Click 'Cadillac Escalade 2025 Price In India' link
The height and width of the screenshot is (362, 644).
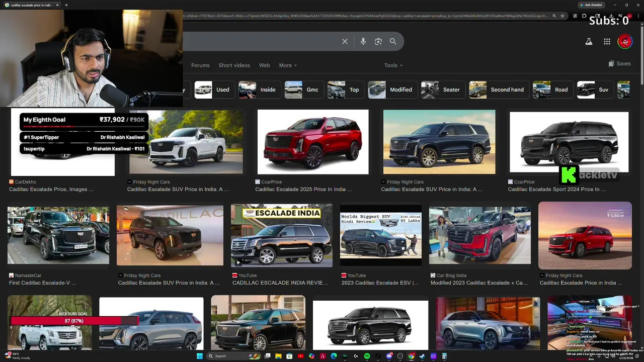point(303,190)
